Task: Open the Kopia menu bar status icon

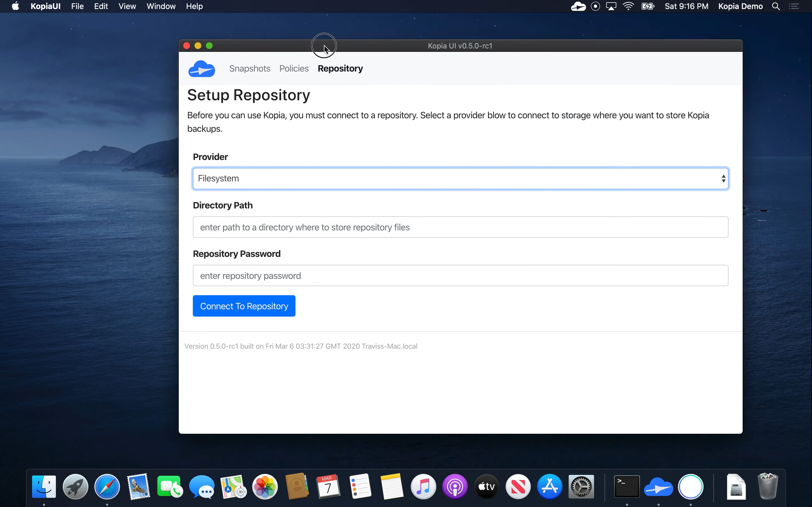Action: 578,6
